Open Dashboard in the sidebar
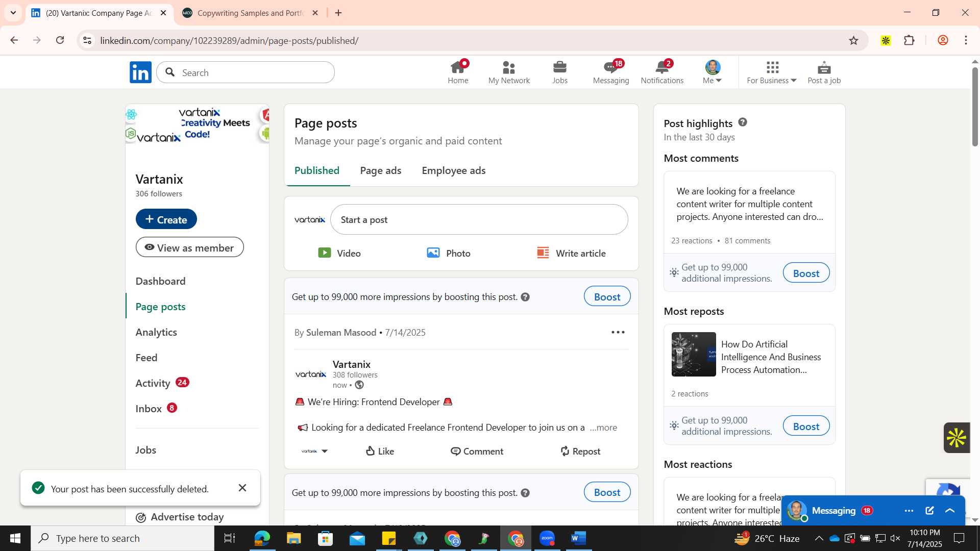 point(160,281)
